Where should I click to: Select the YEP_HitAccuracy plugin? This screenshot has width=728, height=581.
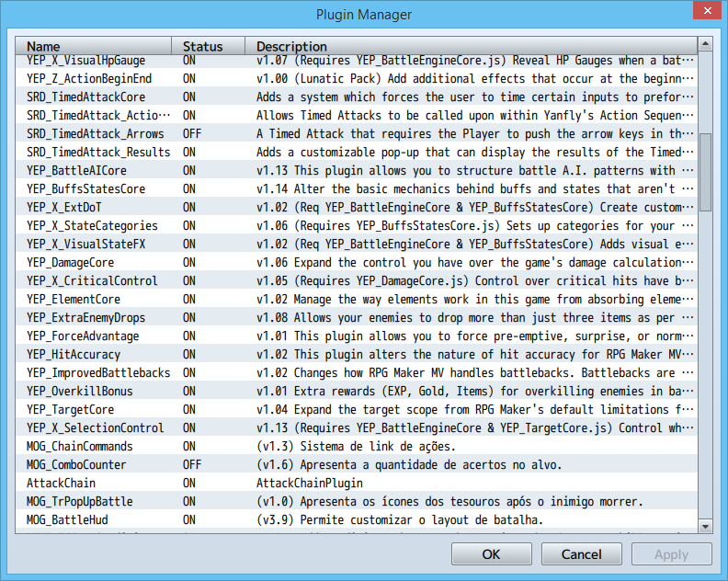pos(356,354)
